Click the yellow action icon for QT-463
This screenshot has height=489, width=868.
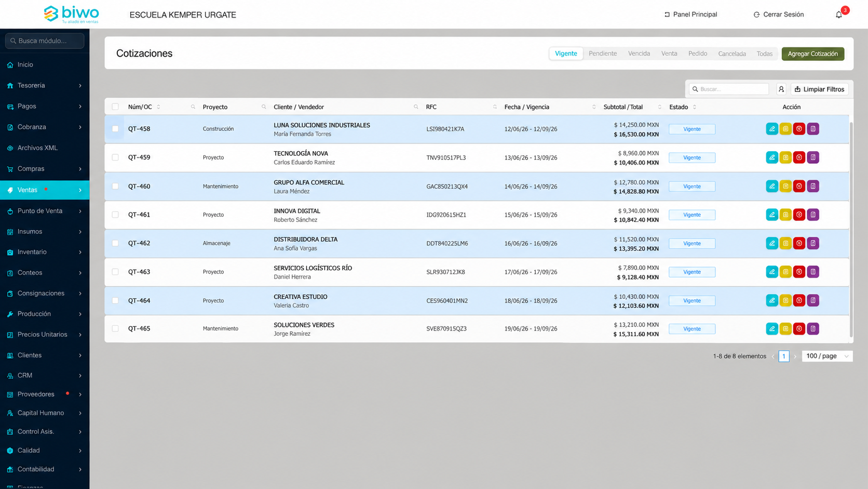785,272
